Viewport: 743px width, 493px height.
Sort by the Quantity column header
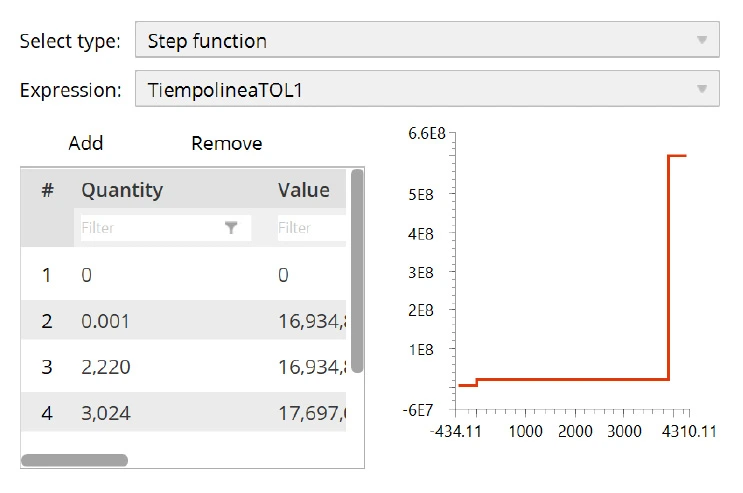[x=122, y=190]
